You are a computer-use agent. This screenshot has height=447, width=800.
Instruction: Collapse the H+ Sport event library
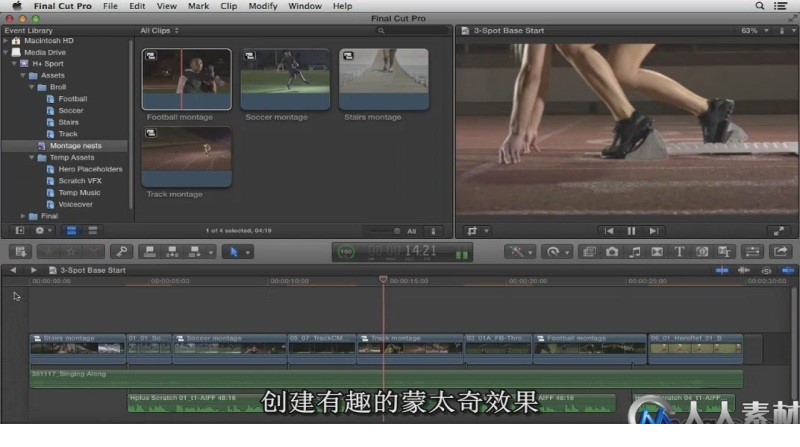point(14,64)
